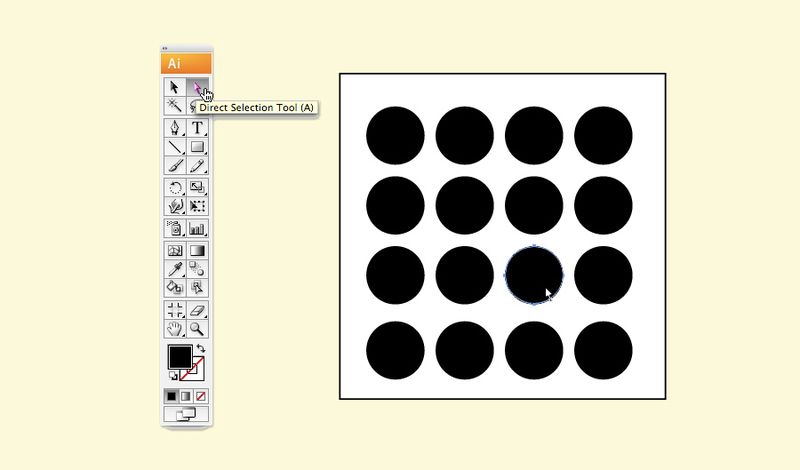This screenshot has height=470, width=800.
Task: Choose the Line Segment tool
Action: click(175, 147)
